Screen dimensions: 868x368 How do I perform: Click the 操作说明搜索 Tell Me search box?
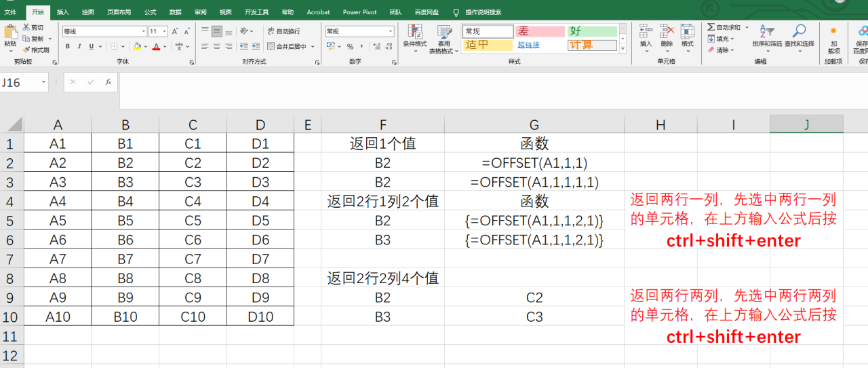477,12
